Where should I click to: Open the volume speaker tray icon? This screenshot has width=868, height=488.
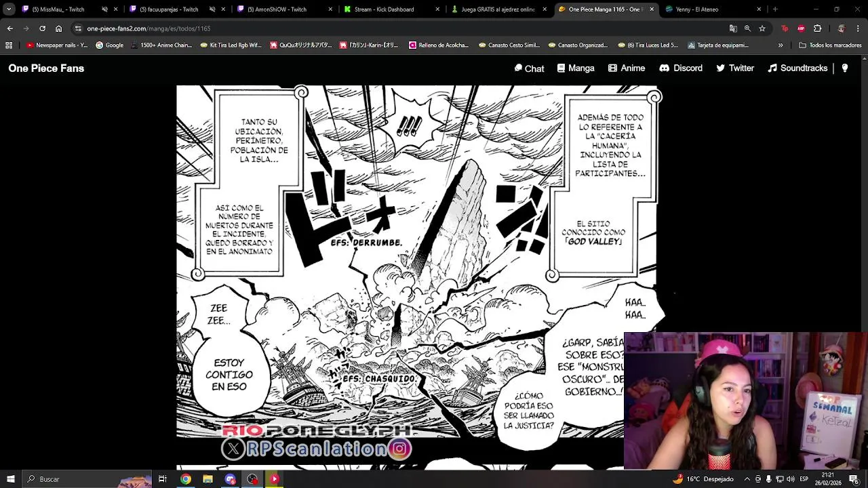point(791,479)
